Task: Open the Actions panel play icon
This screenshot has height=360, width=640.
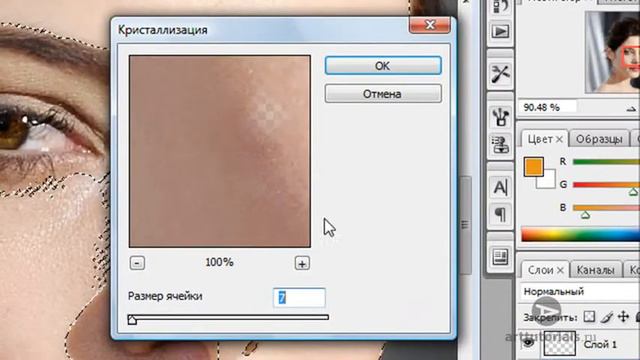Action: [500, 31]
